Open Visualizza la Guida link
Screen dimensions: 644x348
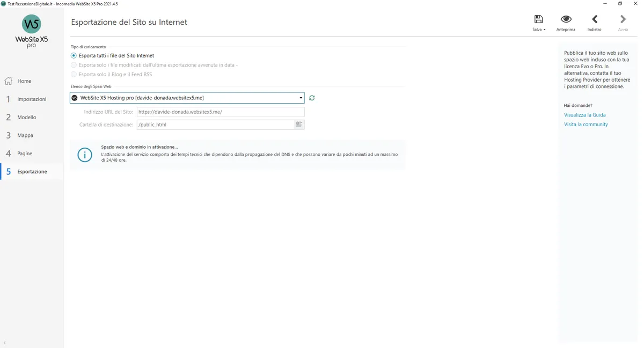click(x=585, y=115)
